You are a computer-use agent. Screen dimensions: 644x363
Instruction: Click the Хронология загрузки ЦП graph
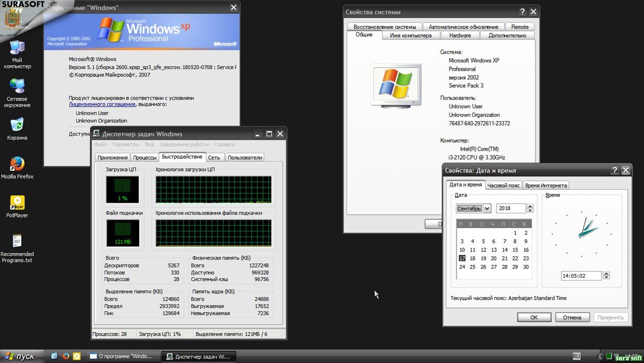pos(214,190)
